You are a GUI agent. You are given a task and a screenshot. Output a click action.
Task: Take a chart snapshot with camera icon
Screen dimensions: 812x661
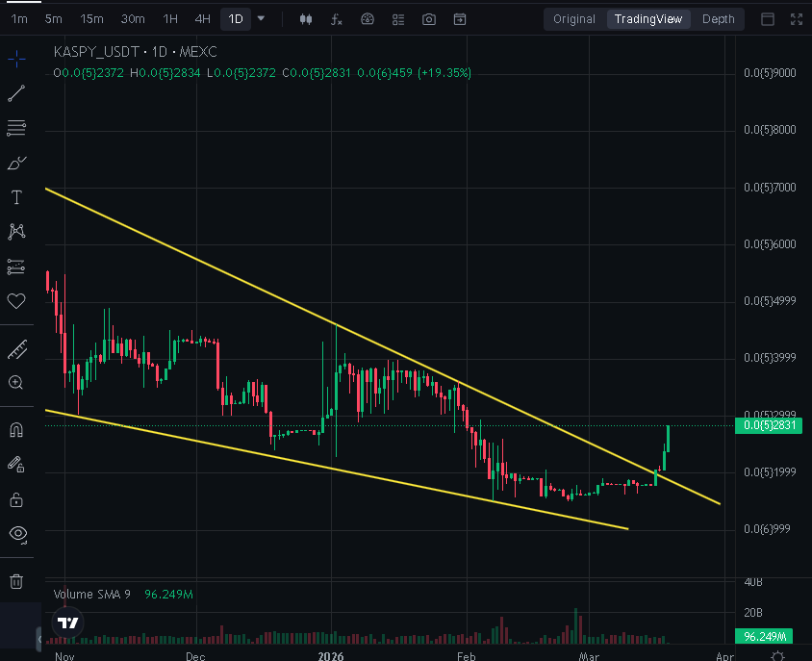click(x=429, y=19)
